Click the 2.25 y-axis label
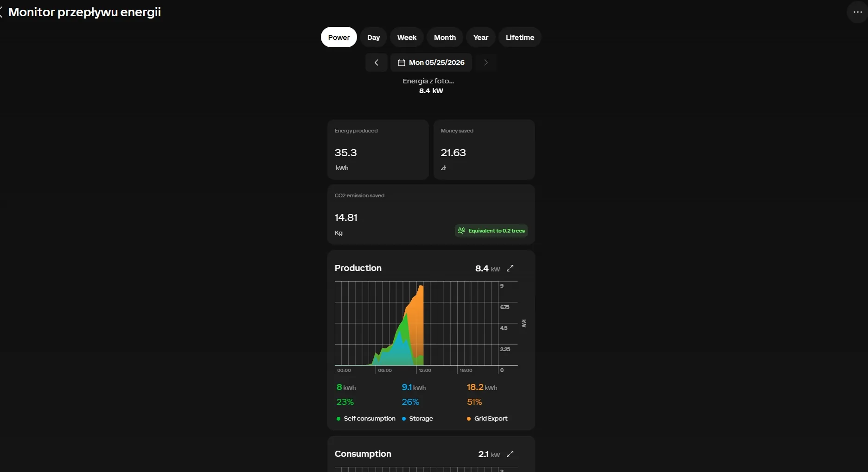 505,349
